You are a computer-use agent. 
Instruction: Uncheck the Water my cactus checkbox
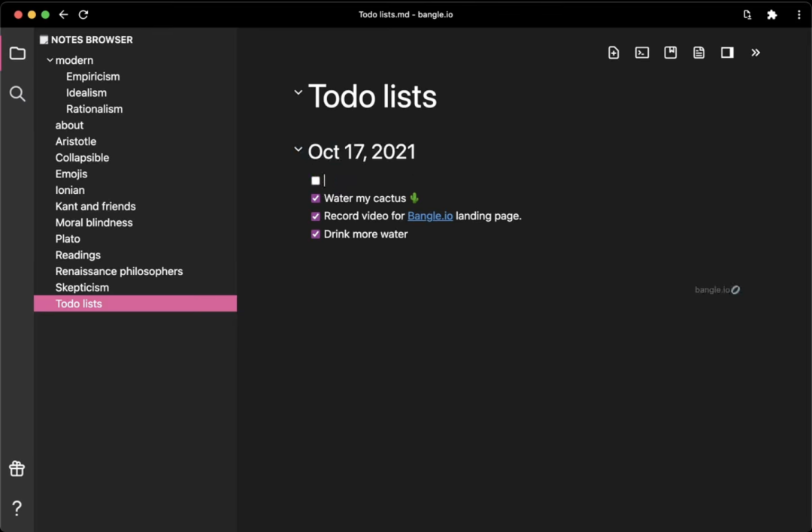tap(315, 198)
